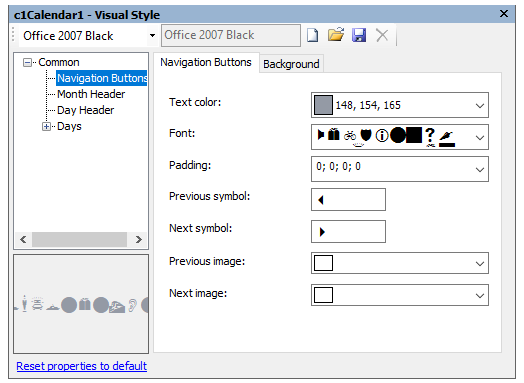The image size is (524, 383).
Task: Click the Save floppy disk icon
Action: 359,35
